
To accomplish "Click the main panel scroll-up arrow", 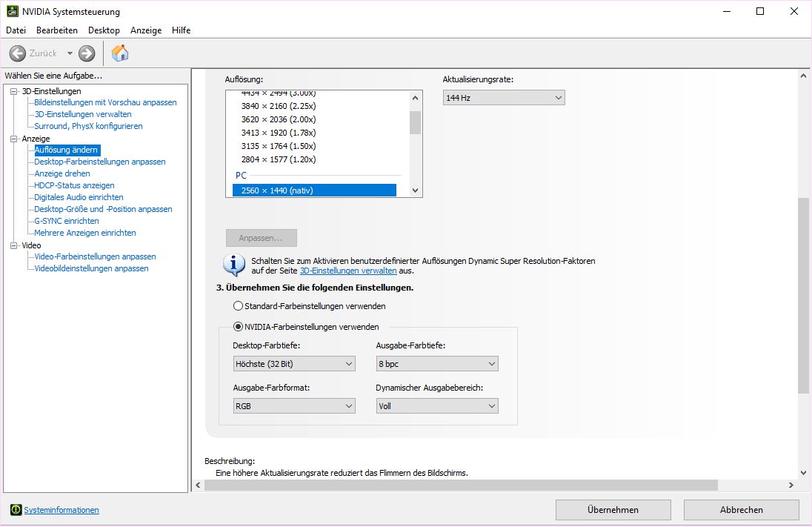I will (x=803, y=76).
